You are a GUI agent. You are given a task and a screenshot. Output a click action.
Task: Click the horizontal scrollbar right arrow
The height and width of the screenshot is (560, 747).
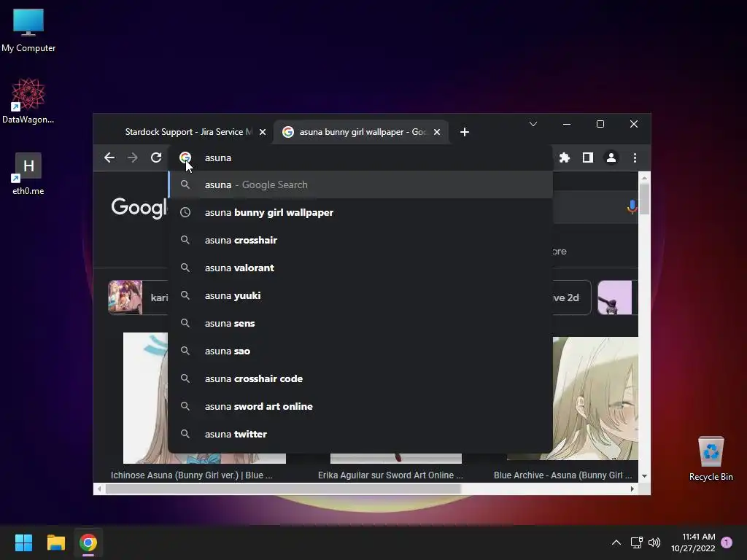pyautogui.click(x=632, y=489)
